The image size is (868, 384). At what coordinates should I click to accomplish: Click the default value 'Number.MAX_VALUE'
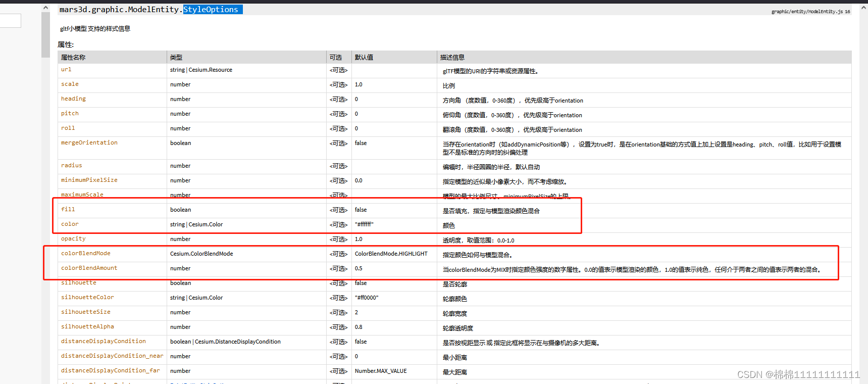click(x=381, y=371)
